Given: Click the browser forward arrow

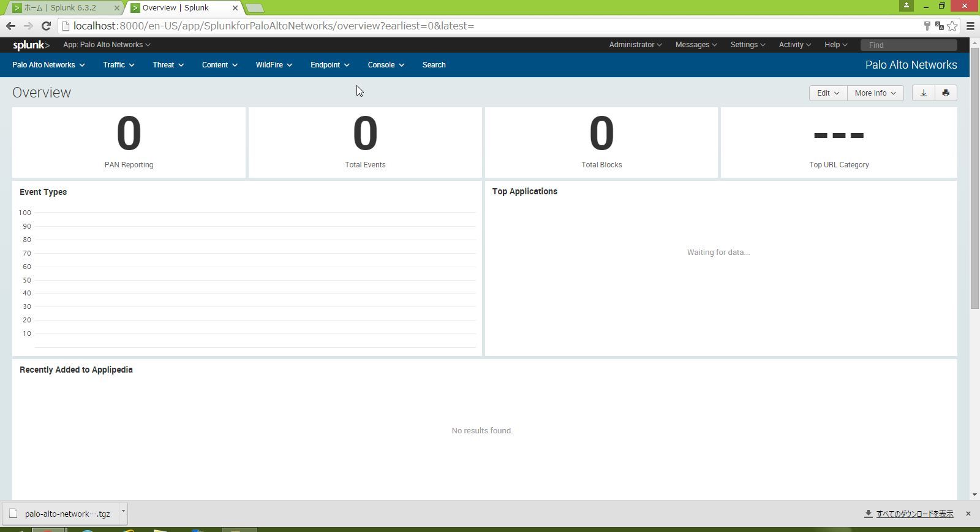Looking at the screenshot, I should [28, 26].
